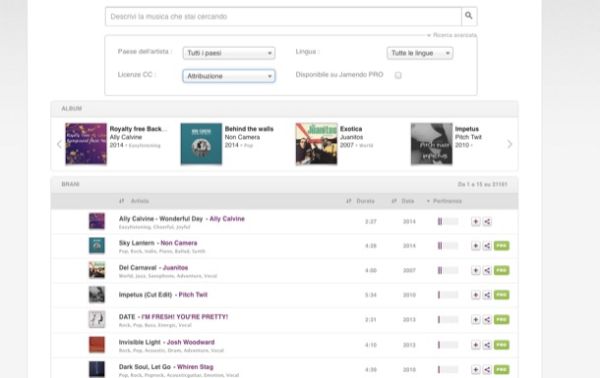Viewport: 600px width, 378px height.
Task: Sort tracks by Pertinenza column
Action: coord(444,201)
